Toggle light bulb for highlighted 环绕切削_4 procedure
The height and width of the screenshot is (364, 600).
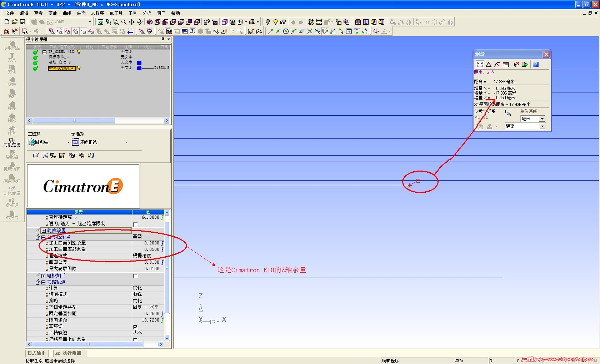[x=79, y=68]
